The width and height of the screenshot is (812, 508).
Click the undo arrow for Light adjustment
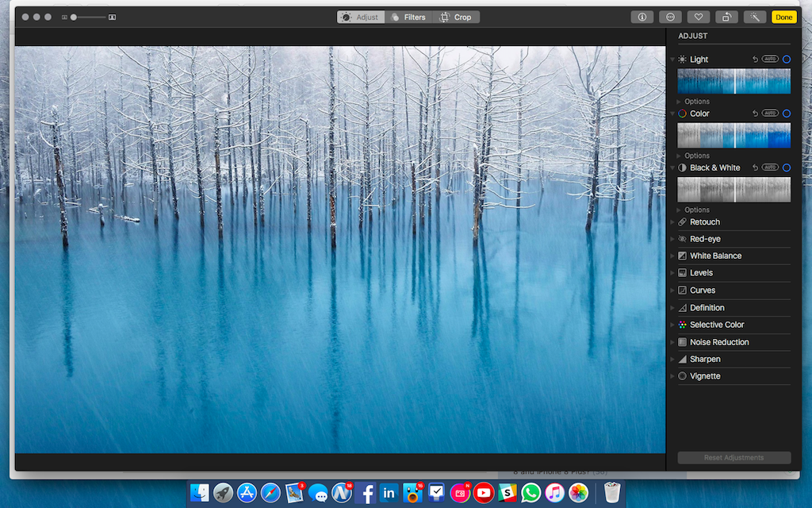click(x=755, y=60)
